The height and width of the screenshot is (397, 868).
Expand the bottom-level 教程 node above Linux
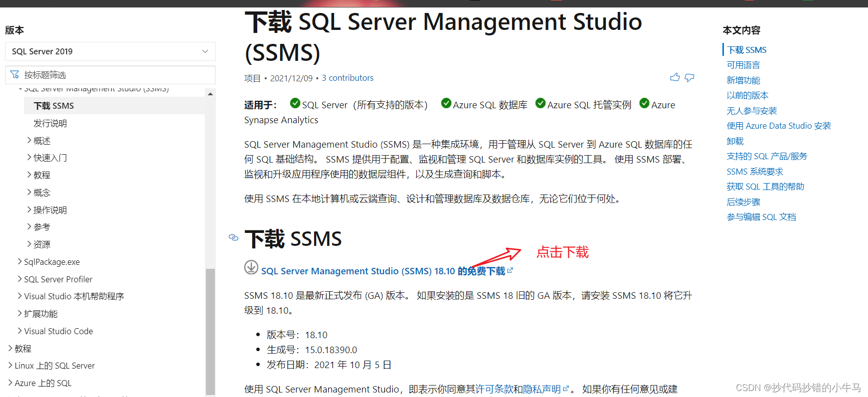pos(10,348)
